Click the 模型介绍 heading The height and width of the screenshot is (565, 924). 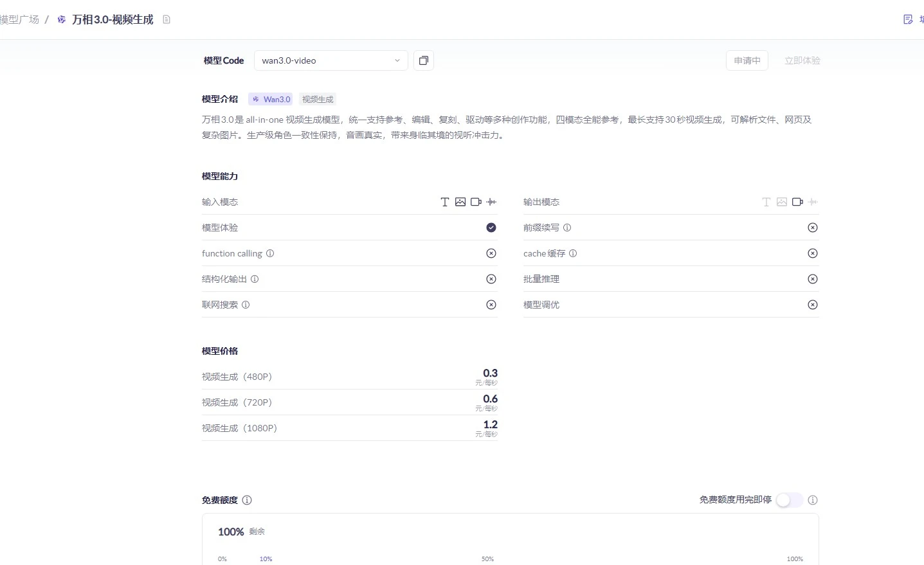pyautogui.click(x=220, y=99)
